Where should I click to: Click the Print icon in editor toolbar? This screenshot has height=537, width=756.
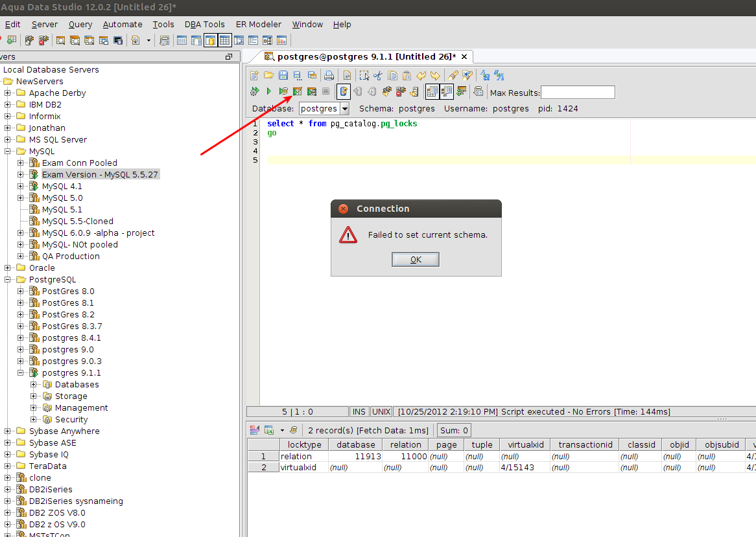coord(329,75)
